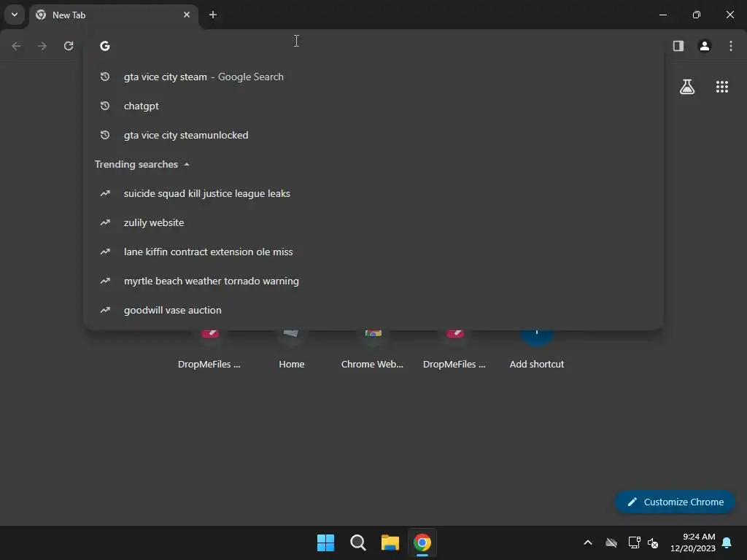Open Windows Search on taskbar
747x560 pixels.
tap(357, 542)
